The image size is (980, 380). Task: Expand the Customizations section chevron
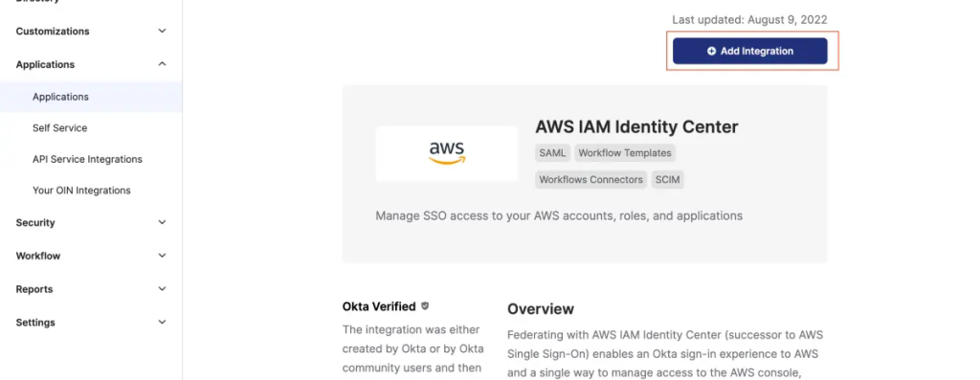162,32
